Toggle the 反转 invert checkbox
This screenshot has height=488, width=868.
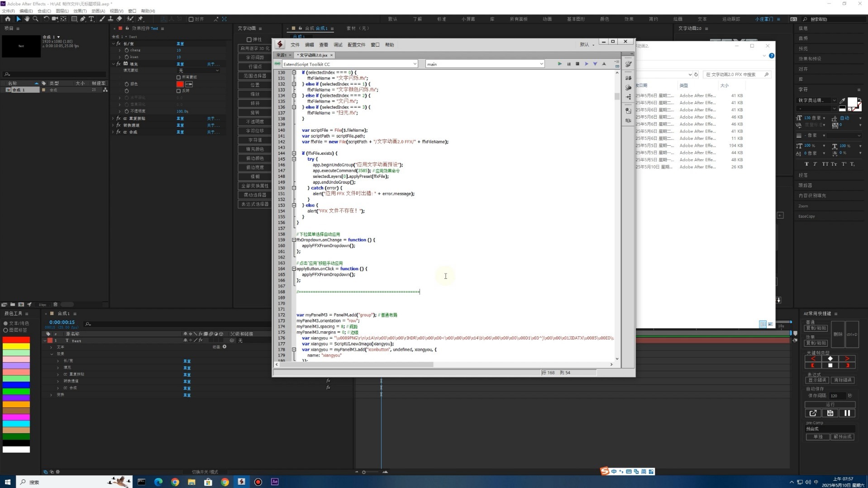coord(179,91)
